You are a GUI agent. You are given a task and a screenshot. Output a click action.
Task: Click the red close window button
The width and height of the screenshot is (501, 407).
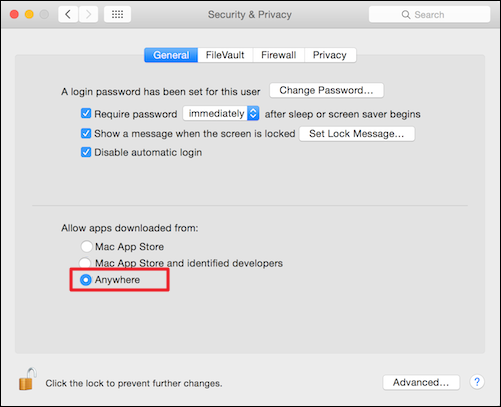14,14
